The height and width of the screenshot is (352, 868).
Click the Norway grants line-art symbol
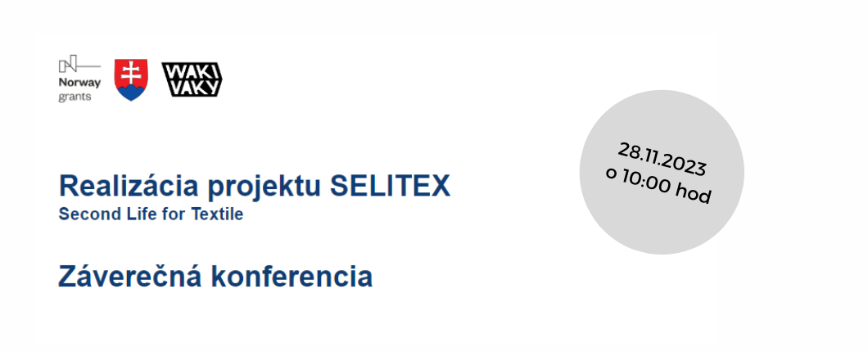click(79, 65)
